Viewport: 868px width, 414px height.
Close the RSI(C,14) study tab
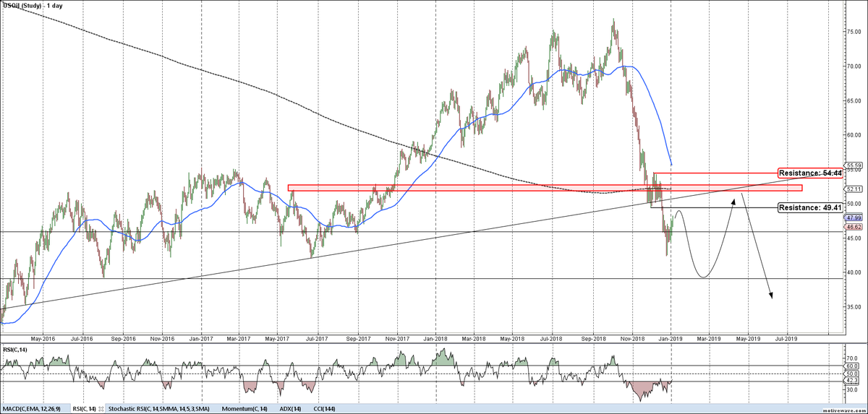(101, 409)
